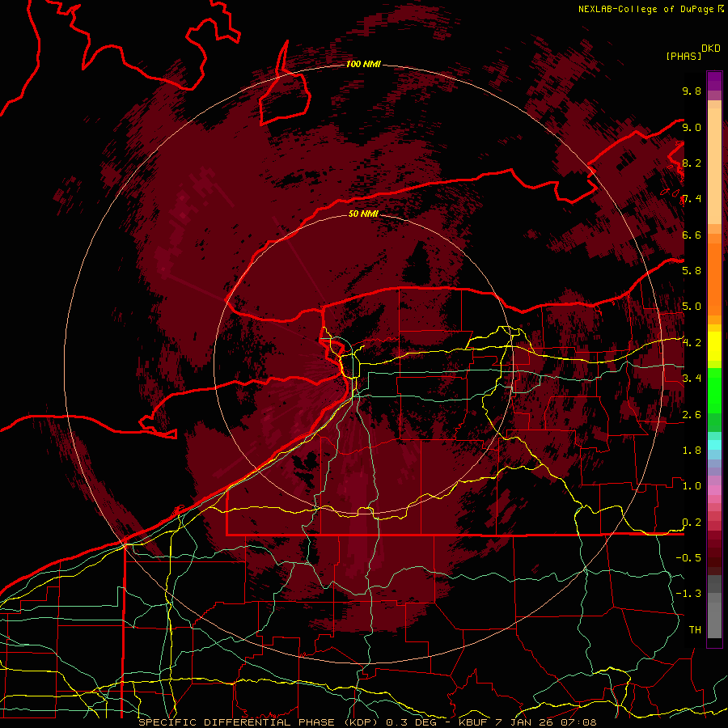Click the bright yellow color scale segment
Image resolution: width=728 pixels, height=728 pixels.
[714, 346]
